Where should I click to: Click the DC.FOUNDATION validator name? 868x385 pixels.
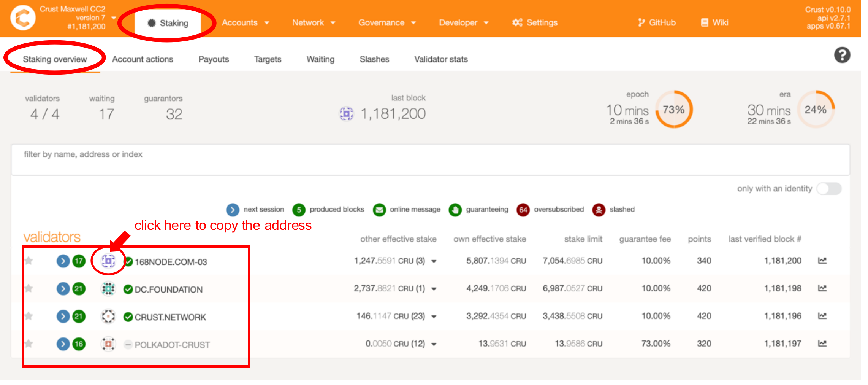[x=169, y=290]
